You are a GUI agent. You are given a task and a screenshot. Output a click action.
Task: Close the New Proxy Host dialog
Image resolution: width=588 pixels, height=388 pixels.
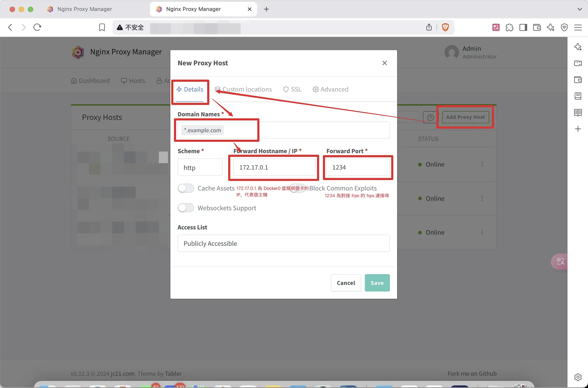[384, 63]
